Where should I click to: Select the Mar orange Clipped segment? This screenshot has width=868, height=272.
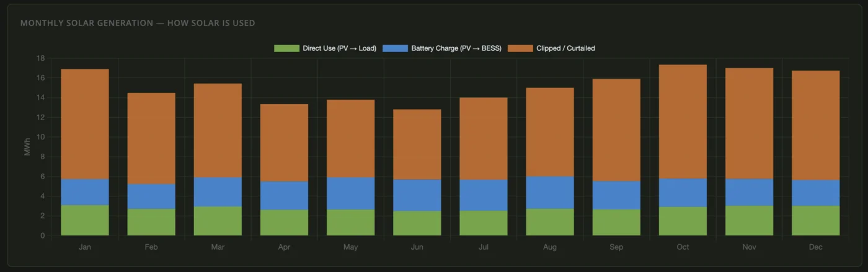(x=218, y=130)
